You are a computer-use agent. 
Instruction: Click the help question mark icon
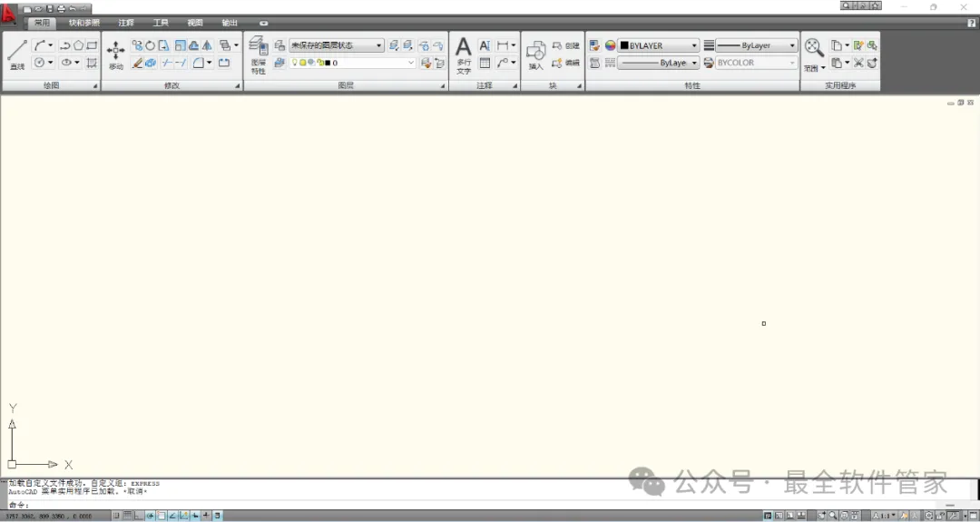tap(971, 23)
